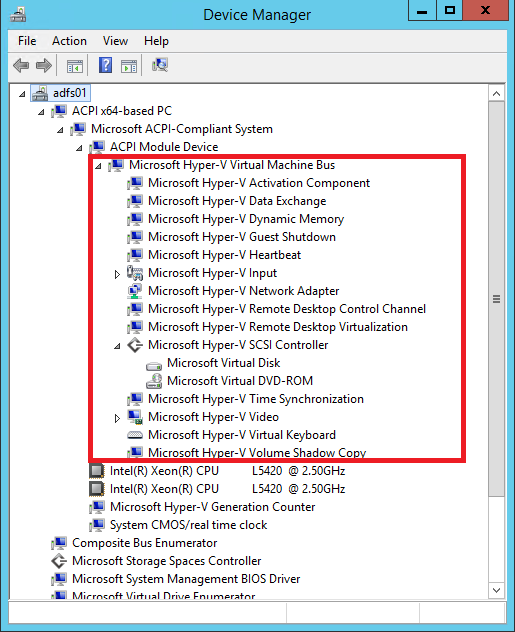
Task: Click the Hyper-V Input device icon
Action: tap(135, 273)
